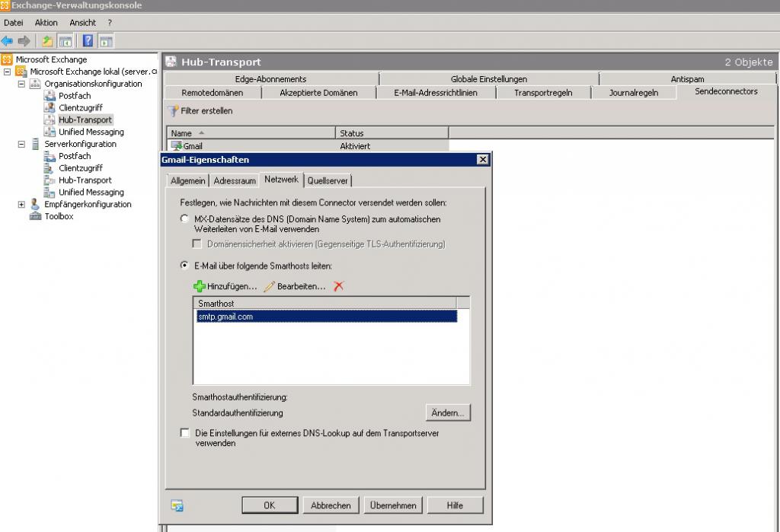The image size is (780, 532).
Task: Click the Microsoft Exchange root icon
Action: 6,59
